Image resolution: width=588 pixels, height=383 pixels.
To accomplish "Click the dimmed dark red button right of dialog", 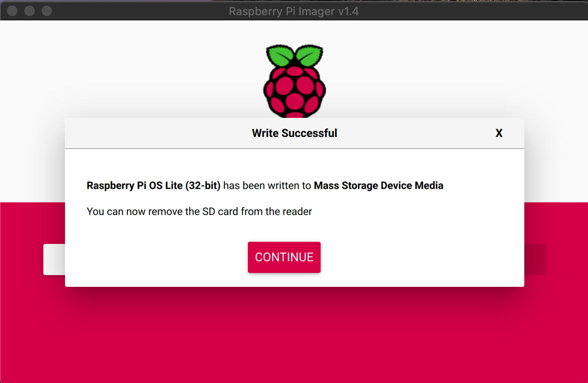I will coord(535,260).
